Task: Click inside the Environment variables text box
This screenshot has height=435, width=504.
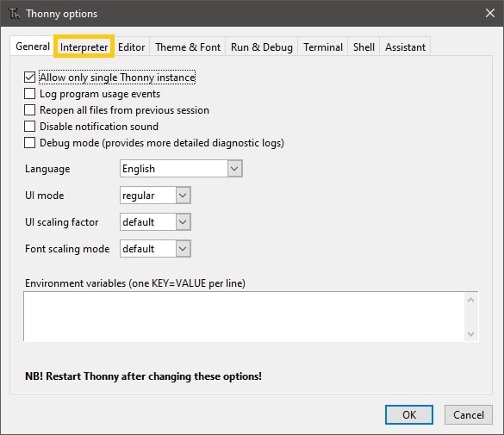Action: click(245, 316)
